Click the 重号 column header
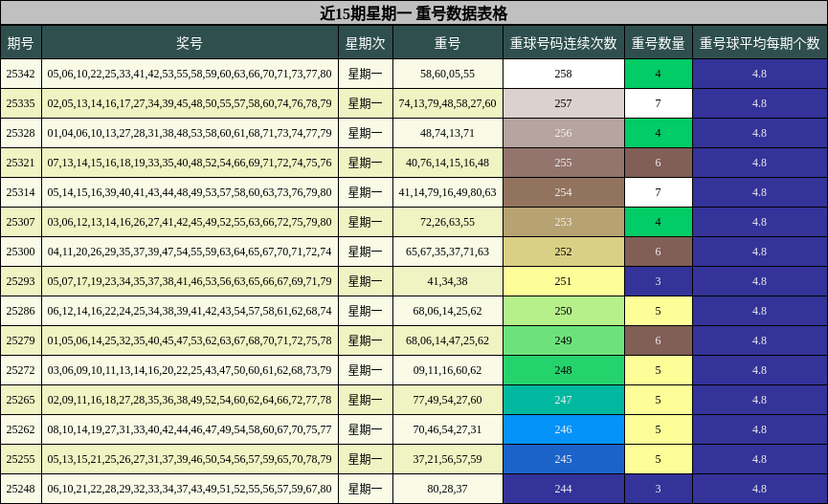 [x=448, y=43]
